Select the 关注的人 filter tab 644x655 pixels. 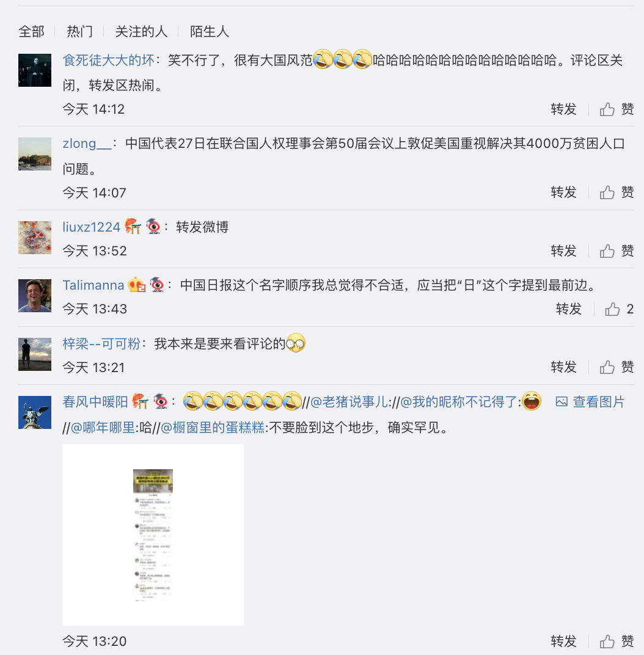(x=141, y=31)
